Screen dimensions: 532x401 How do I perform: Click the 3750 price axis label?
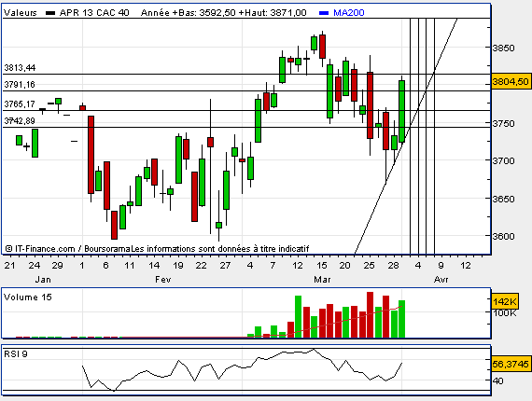(x=503, y=124)
